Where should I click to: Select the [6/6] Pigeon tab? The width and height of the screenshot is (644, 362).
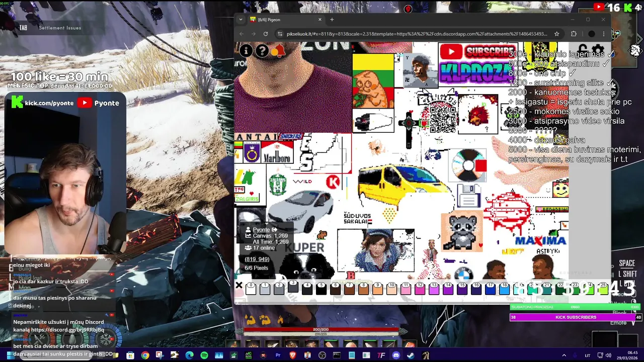(286, 20)
